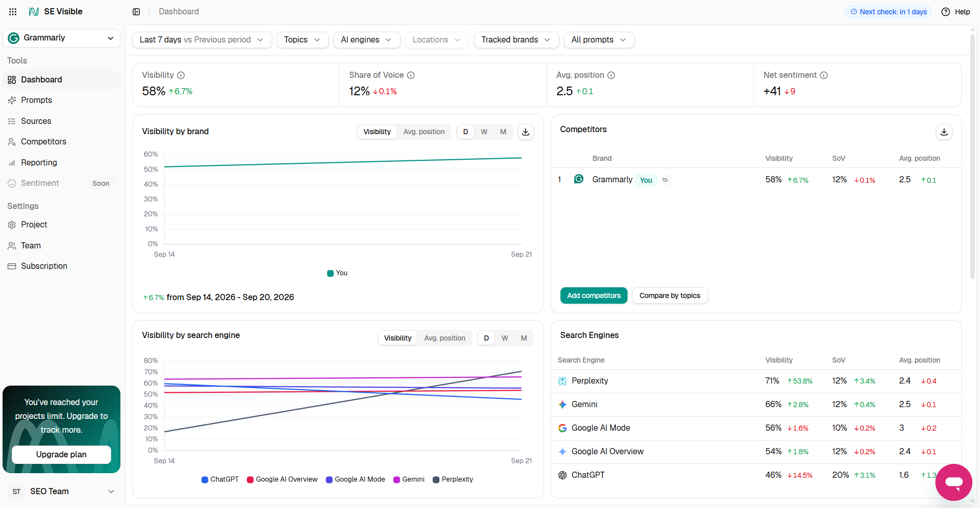Open the Last 7 days period dropdown

point(202,40)
